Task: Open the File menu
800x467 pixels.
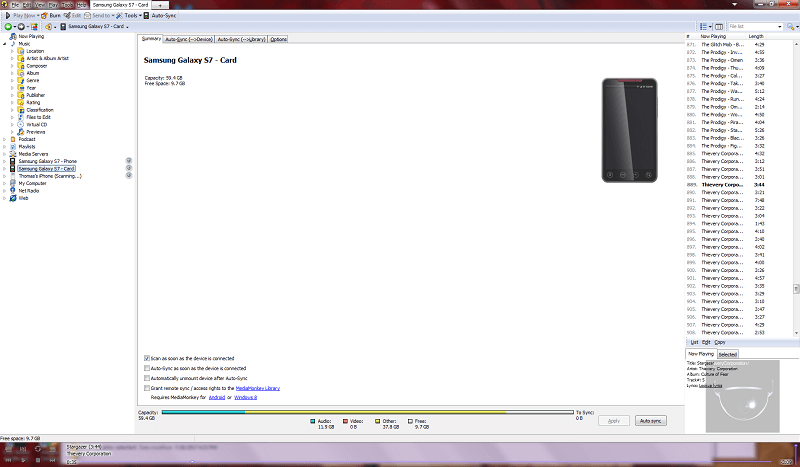Action: click(x=15, y=5)
